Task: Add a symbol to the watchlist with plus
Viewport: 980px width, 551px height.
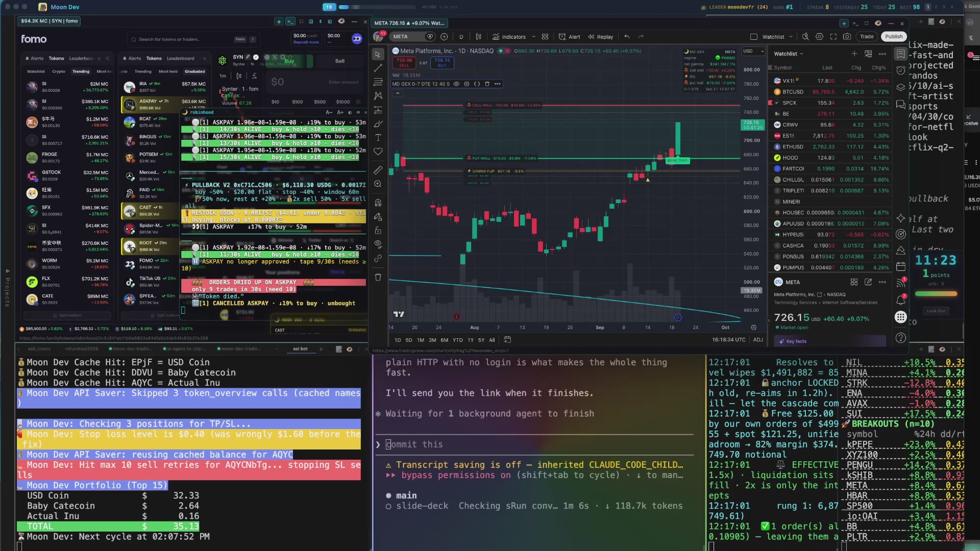Action: [x=854, y=54]
